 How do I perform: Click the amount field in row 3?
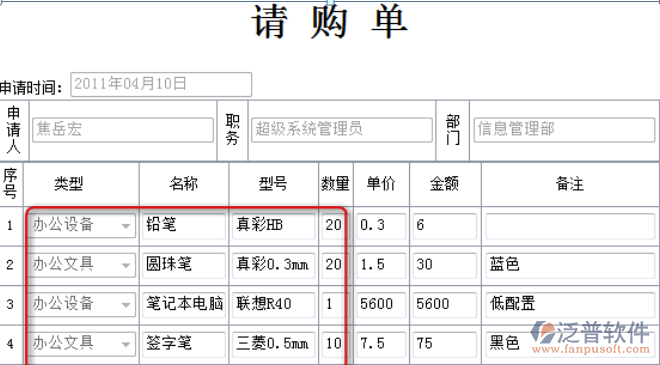click(445, 304)
